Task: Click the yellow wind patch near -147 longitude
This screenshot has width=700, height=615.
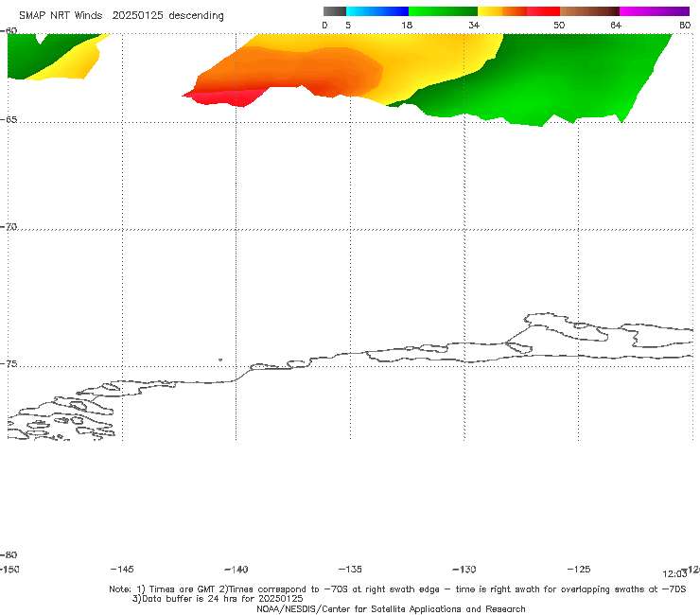Action: [72, 64]
